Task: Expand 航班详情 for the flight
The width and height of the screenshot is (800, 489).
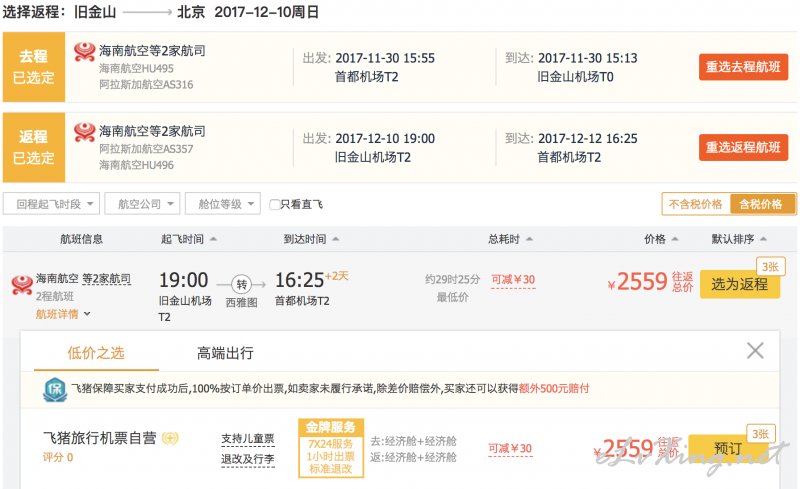Action: [x=63, y=314]
